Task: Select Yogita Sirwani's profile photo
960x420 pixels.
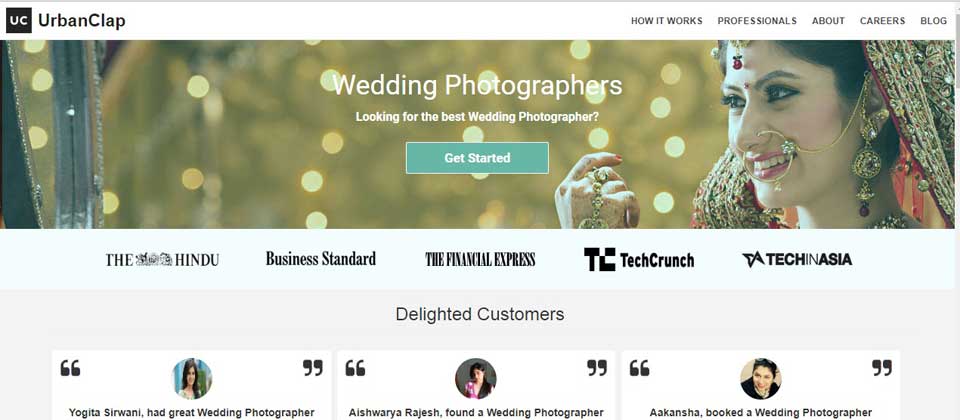Action: 192,379
